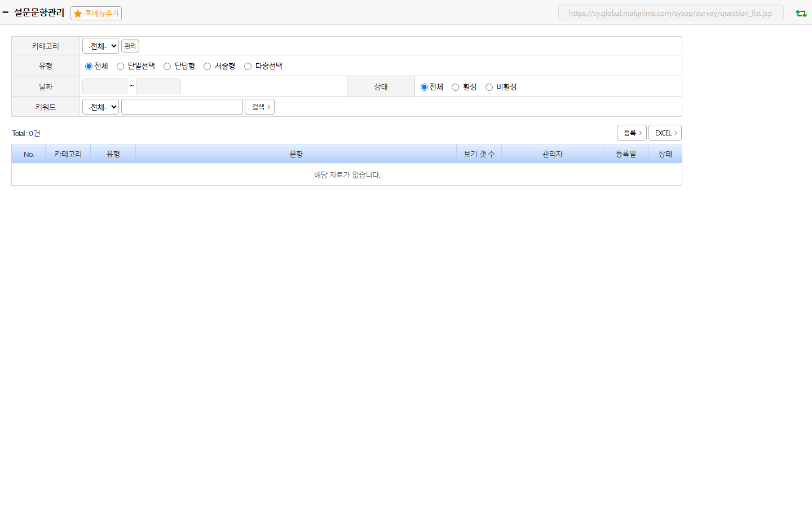The image size is (812, 508).
Task: Click the 유형 column header in the table
Action: [x=113, y=154]
